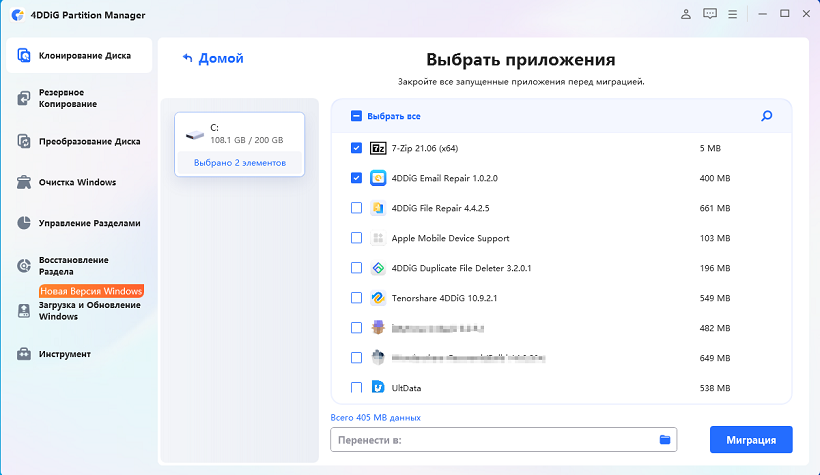This screenshot has width=820, height=475.
Task: Click the 538 MB size value
Action: (715, 388)
